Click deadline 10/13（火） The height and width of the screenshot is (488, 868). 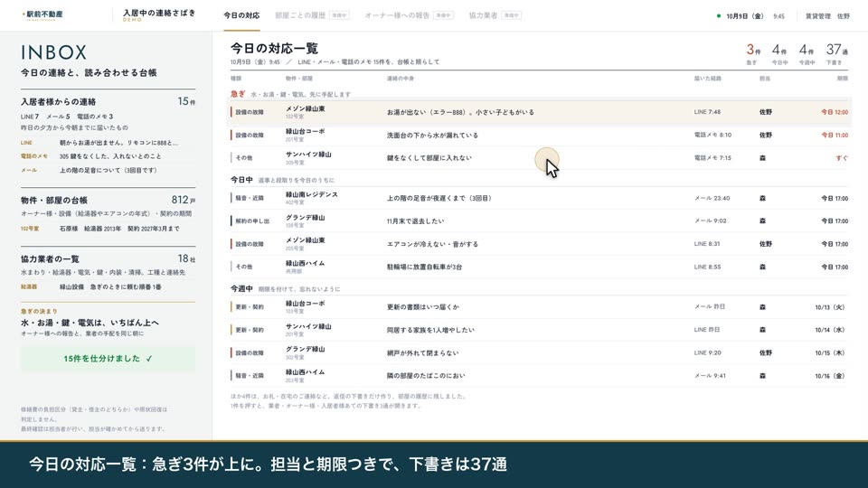[830, 307]
